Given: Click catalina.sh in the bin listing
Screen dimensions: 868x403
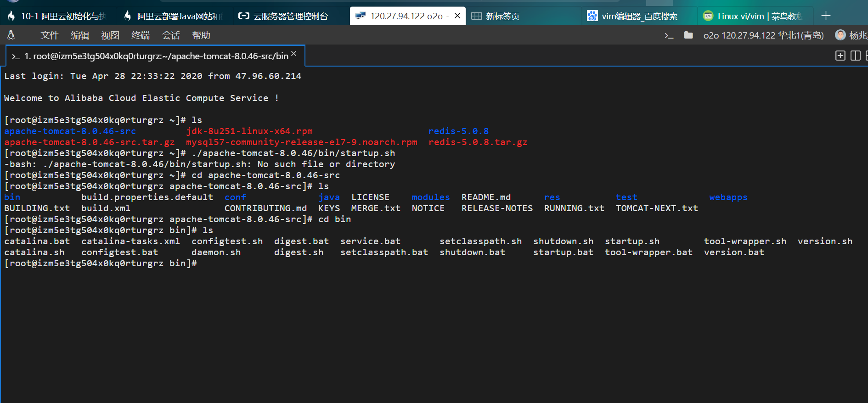Looking at the screenshot, I should (x=34, y=252).
